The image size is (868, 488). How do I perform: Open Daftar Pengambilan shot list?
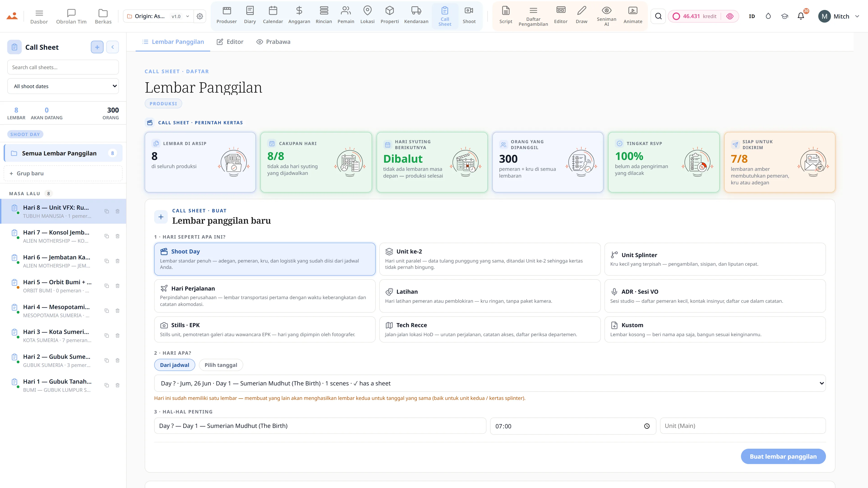click(x=533, y=16)
